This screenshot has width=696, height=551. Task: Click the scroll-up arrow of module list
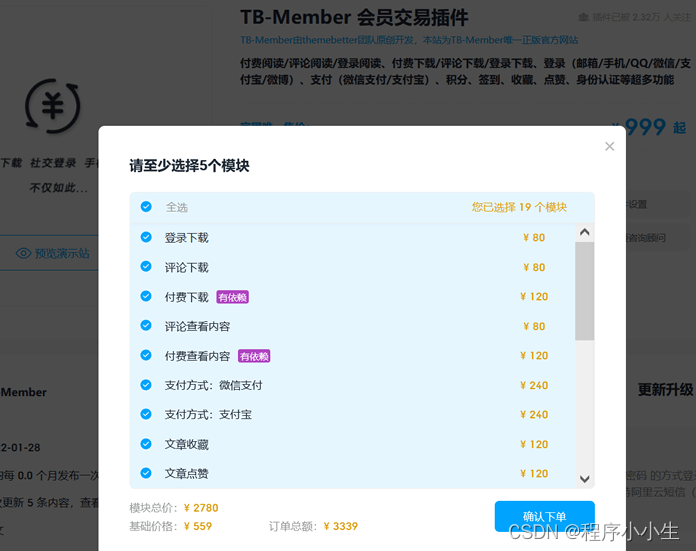[585, 232]
